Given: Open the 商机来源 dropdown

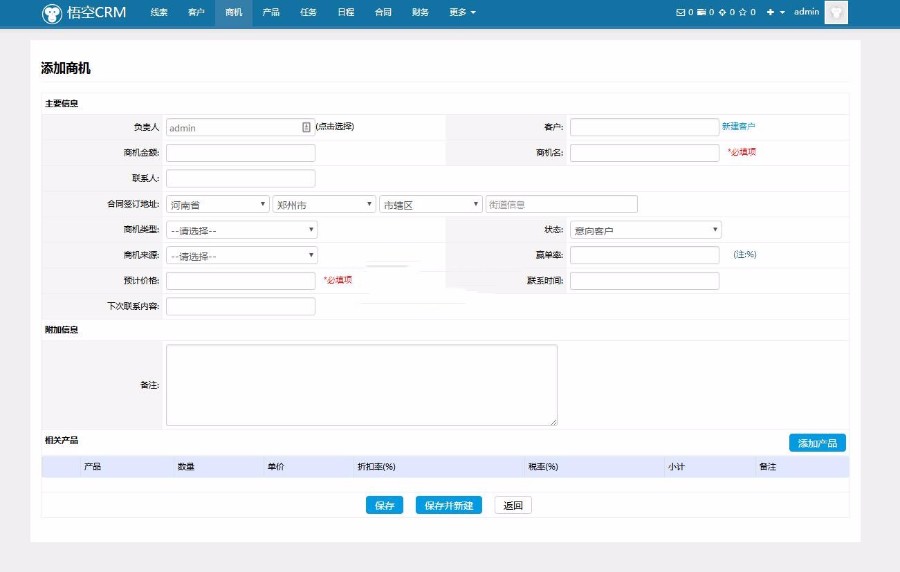Looking at the screenshot, I should pyautogui.click(x=242, y=255).
